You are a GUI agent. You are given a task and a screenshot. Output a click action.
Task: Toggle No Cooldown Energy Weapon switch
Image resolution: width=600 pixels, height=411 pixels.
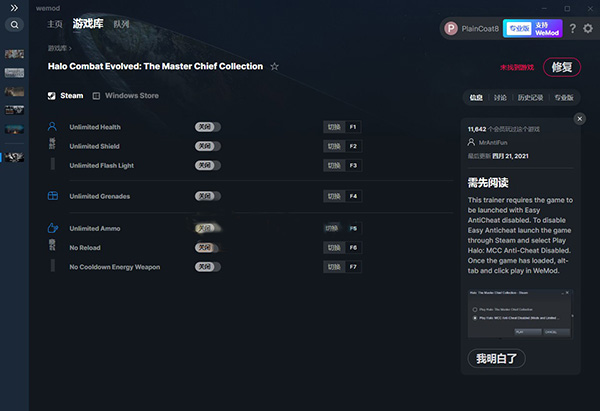pos(208,267)
